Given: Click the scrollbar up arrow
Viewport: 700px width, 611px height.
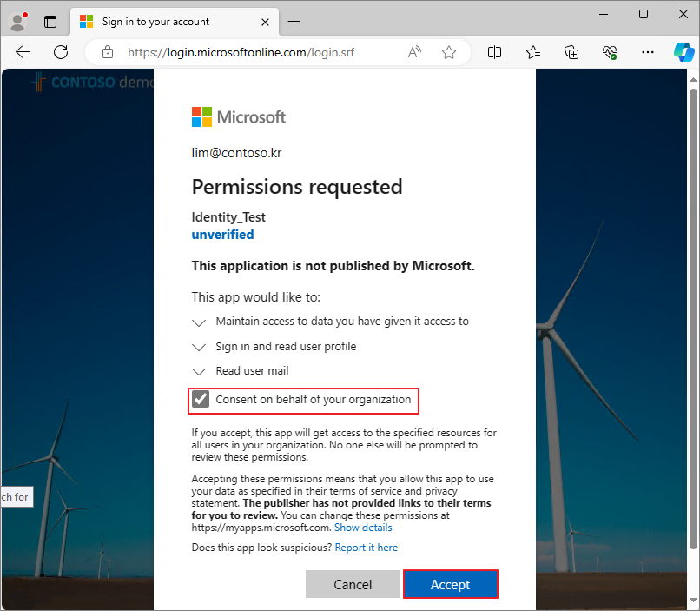Looking at the screenshot, I should [693, 79].
